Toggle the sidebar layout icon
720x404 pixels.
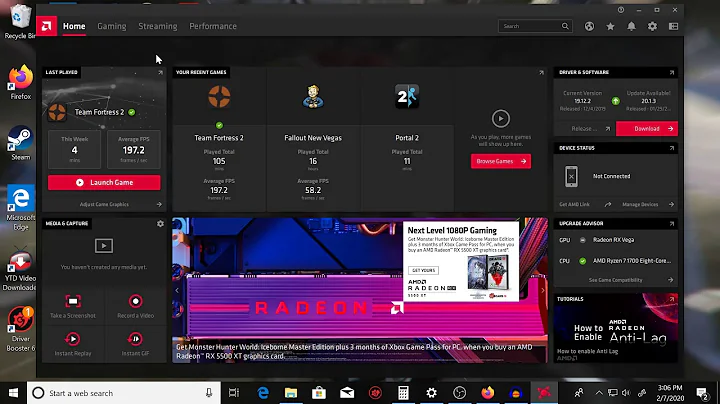click(x=673, y=27)
